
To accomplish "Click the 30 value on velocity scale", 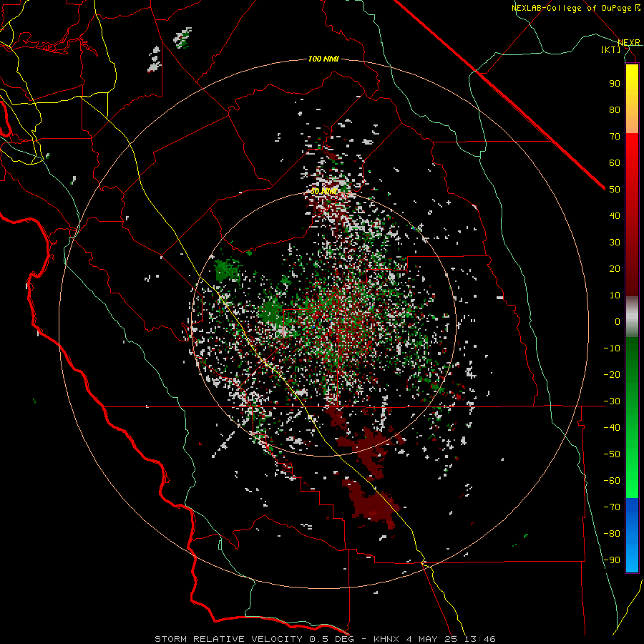I will [x=615, y=243].
